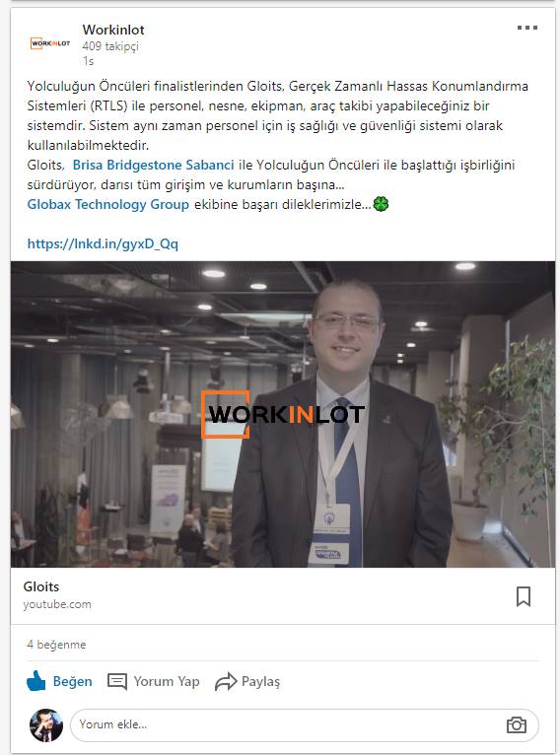
Task: Open the Workinlot page name link
Action: [x=113, y=30]
